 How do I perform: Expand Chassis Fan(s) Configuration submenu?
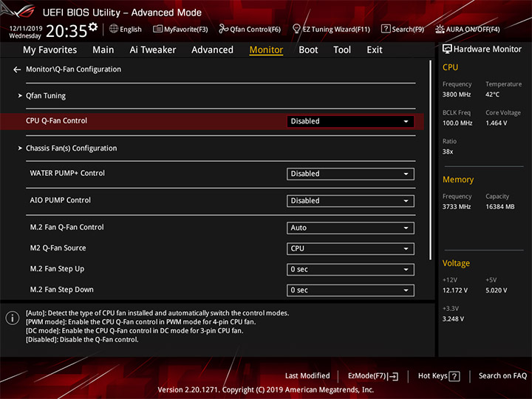(x=71, y=149)
